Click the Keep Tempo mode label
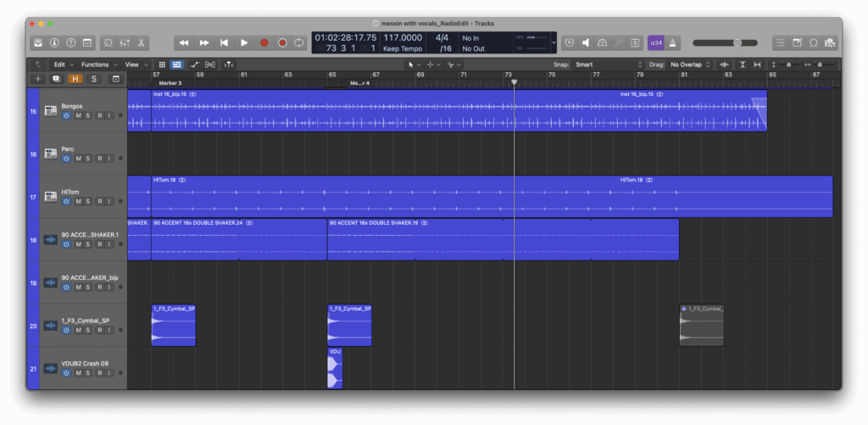 (403, 48)
